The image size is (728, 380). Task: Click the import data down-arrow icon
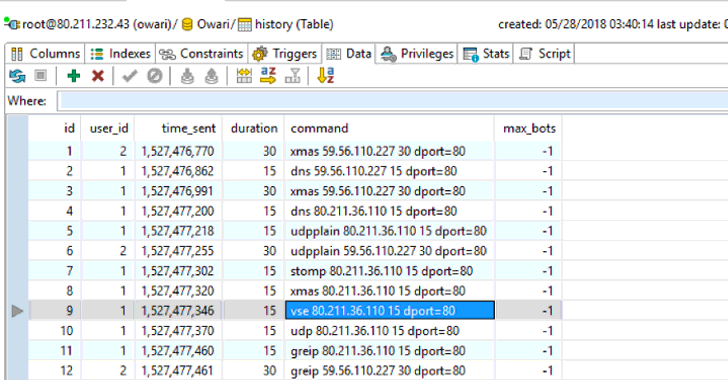pos(187,76)
